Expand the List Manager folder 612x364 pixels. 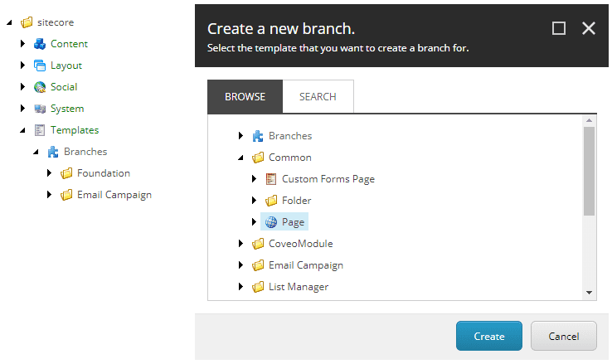click(240, 287)
